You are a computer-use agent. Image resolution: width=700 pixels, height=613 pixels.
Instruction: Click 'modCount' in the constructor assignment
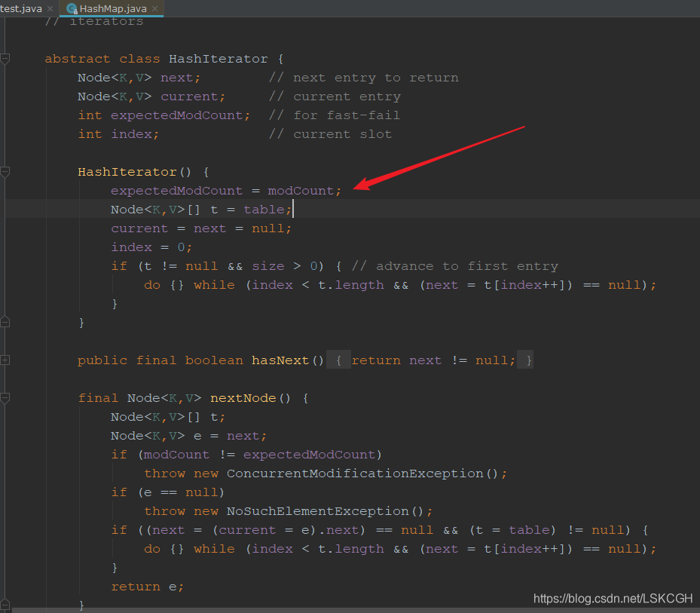tap(301, 191)
